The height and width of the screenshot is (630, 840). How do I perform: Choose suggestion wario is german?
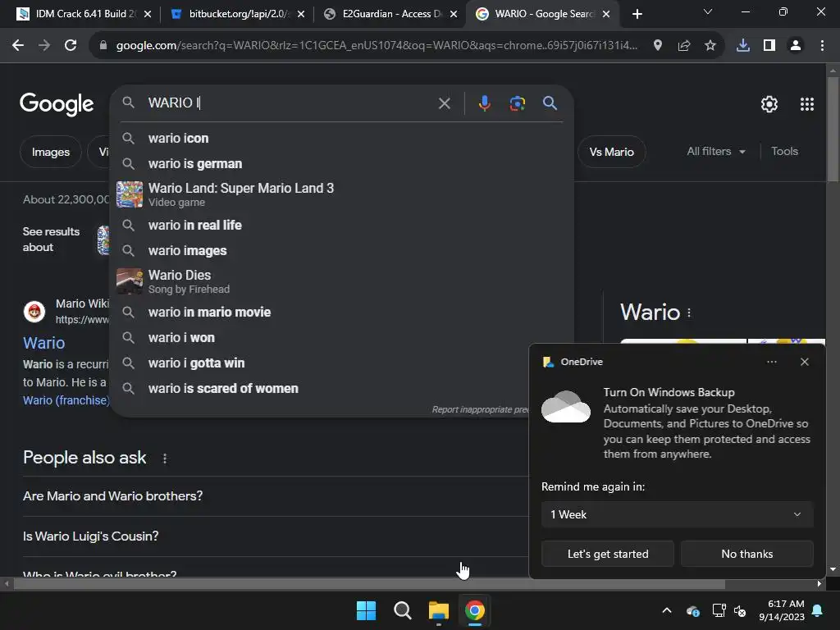[x=341, y=164]
